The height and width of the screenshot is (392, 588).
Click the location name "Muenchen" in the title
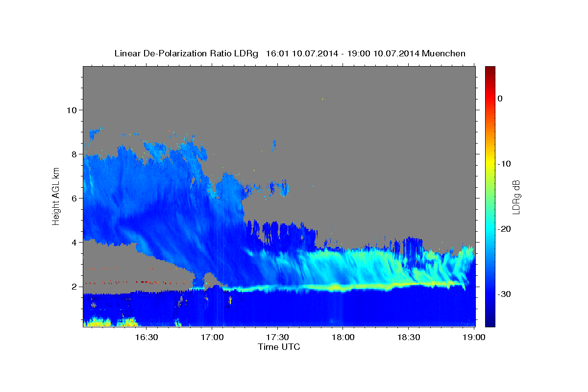[x=443, y=53]
